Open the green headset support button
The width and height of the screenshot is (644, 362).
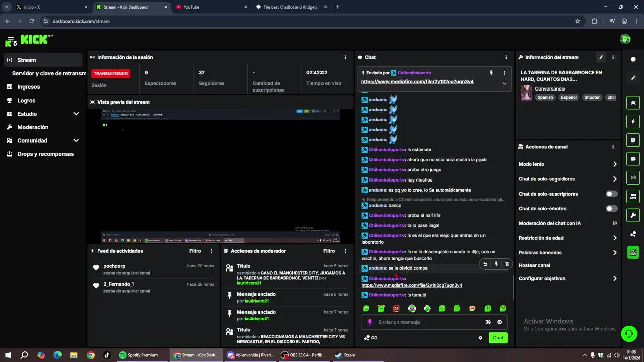pyautogui.click(x=628, y=333)
